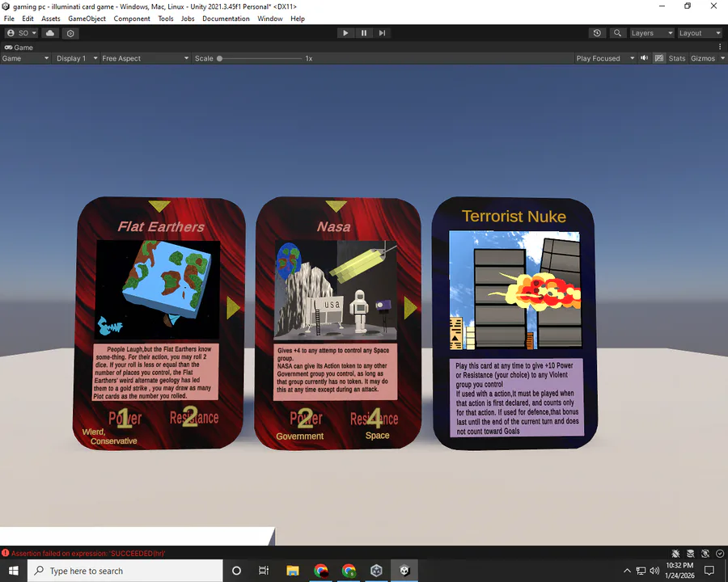Open the Assets menu

click(x=51, y=19)
